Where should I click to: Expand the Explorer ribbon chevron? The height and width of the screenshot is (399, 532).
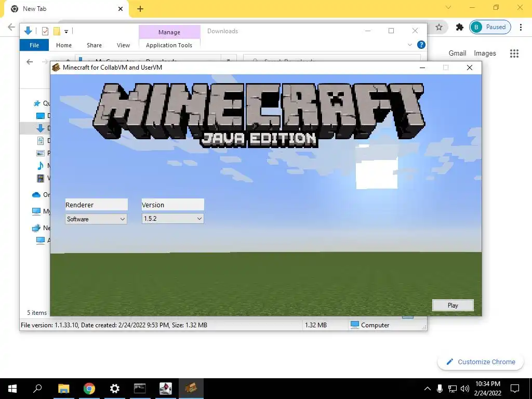(410, 45)
